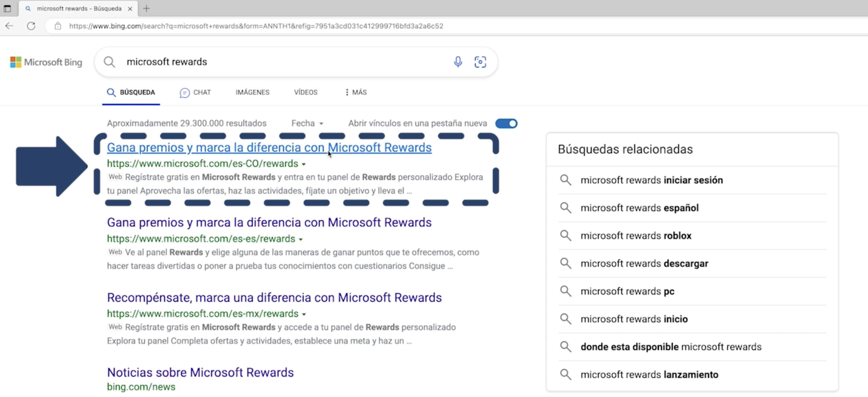This screenshot has width=868, height=397.
Task: Expand the chevron next to es-CO/rewards URL
Action: [304, 164]
